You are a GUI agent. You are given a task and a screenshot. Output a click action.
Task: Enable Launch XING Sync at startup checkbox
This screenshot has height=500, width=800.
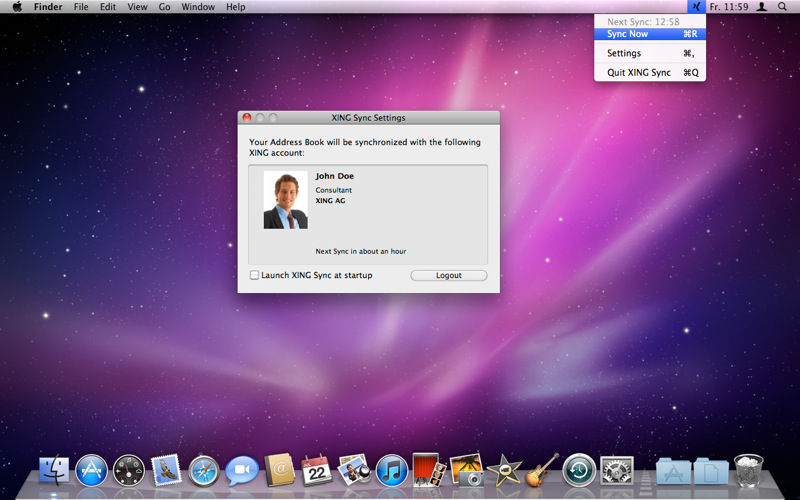(254, 275)
